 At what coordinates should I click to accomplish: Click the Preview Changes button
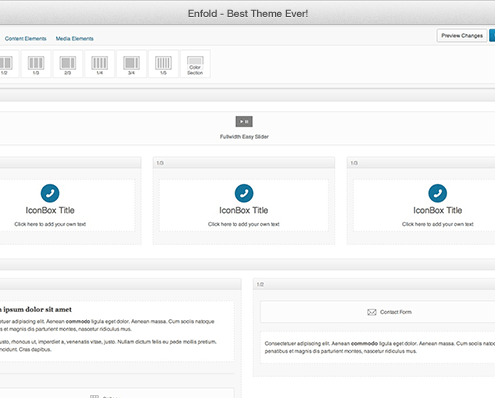tap(462, 36)
